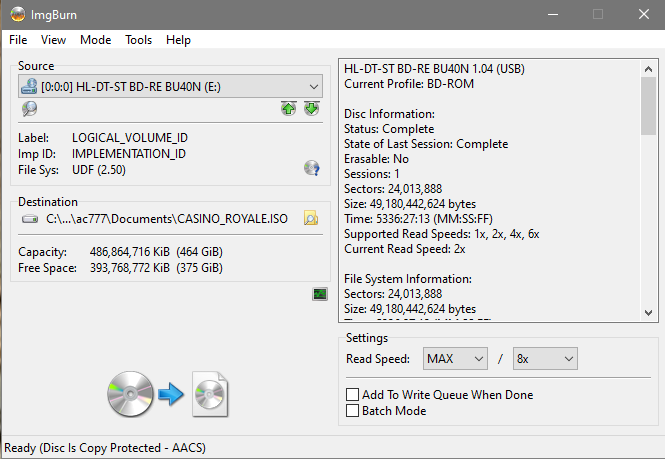Click the CASINO_ROYALE.ISO destination path
This screenshot has height=459, width=665.
[167, 219]
